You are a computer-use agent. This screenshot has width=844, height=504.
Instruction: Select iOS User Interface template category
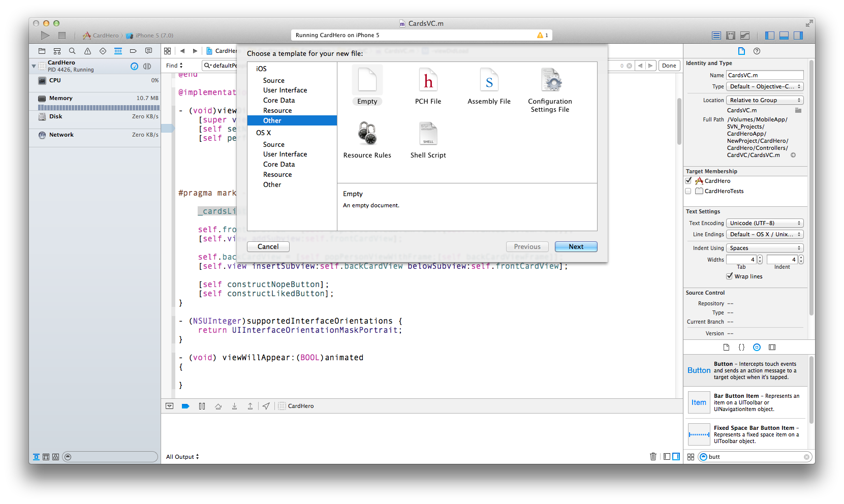click(x=285, y=90)
